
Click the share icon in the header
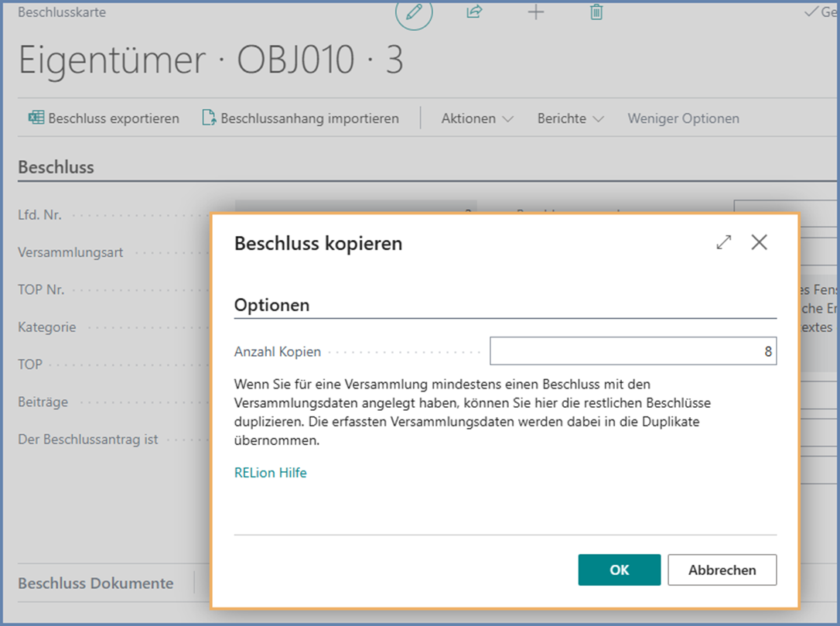[474, 12]
